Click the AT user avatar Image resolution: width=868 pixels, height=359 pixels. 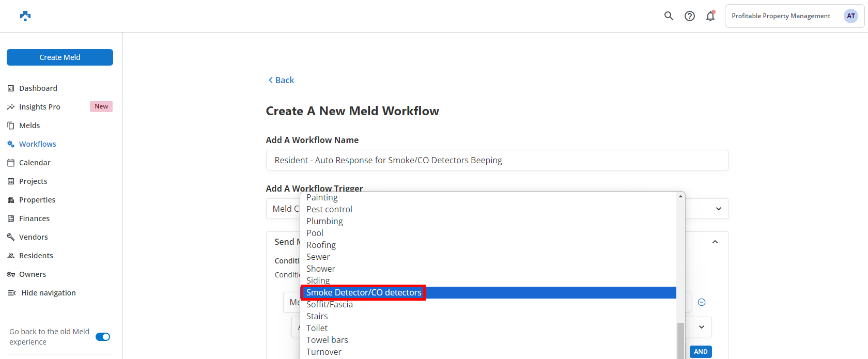[850, 16]
